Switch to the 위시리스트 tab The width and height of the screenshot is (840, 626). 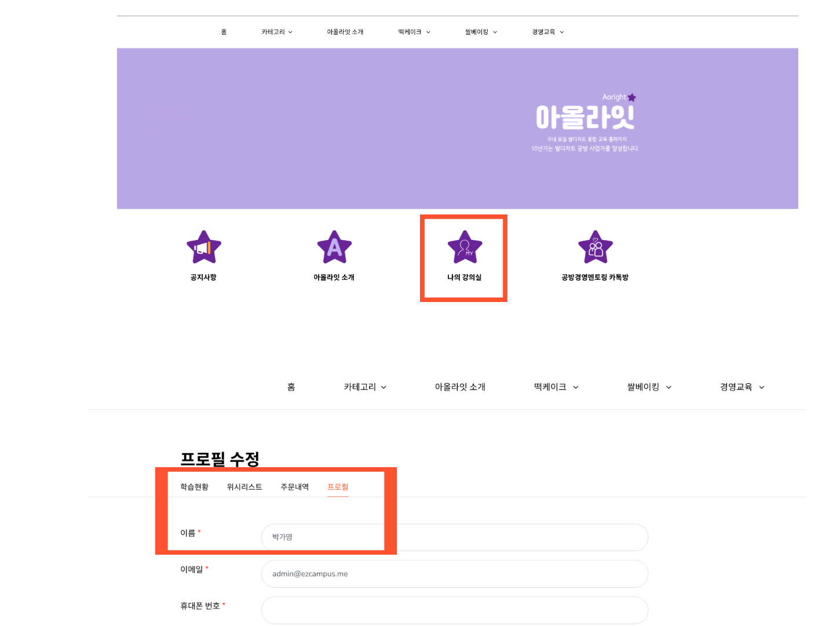[x=244, y=487]
